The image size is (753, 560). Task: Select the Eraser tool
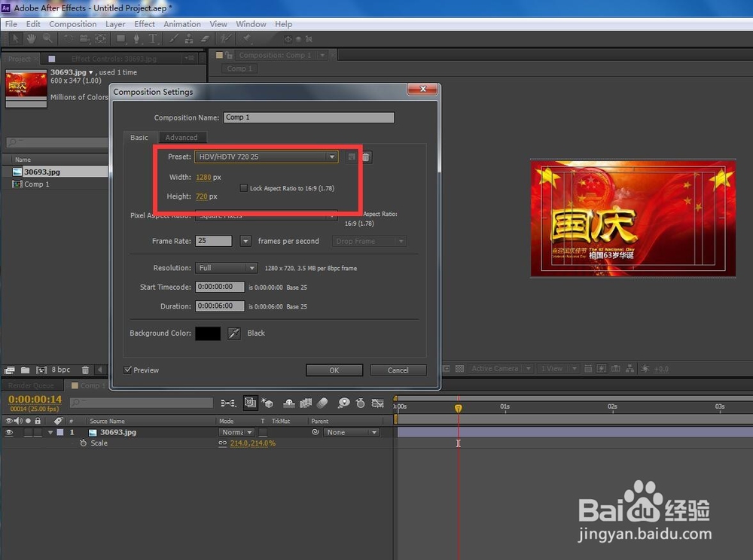tap(205, 38)
